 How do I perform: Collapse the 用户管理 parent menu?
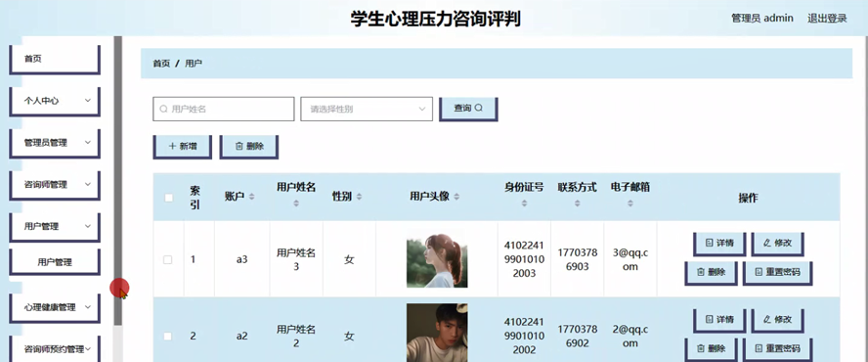pos(55,227)
